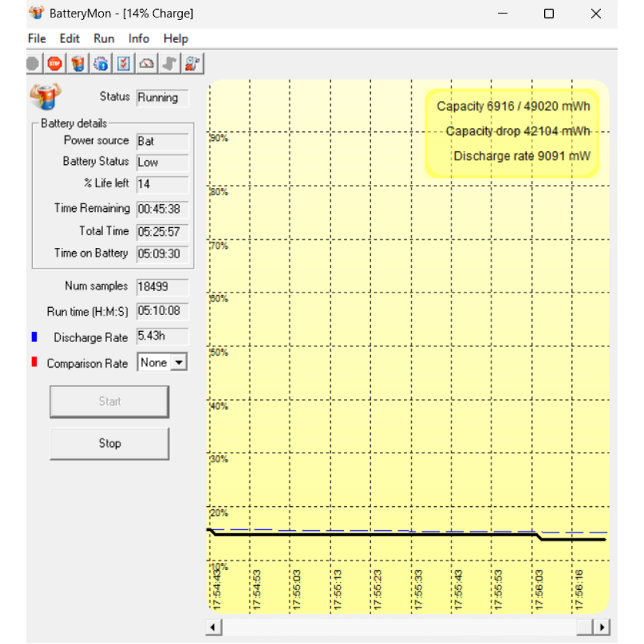Open the Run menu

click(x=104, y=39)
